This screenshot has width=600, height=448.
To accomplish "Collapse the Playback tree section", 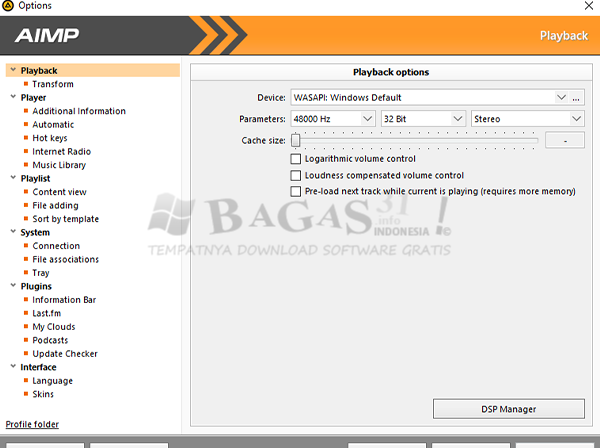I will (x=13, y=70).
